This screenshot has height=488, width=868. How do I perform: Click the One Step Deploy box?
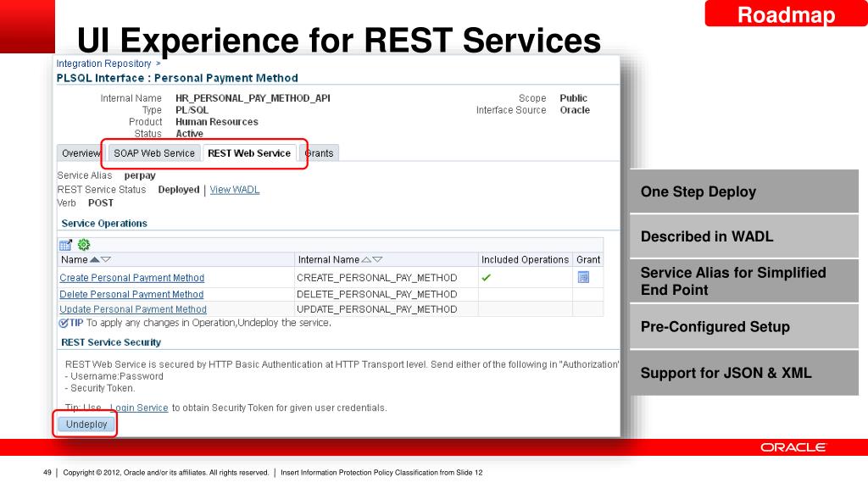point(744,191)
